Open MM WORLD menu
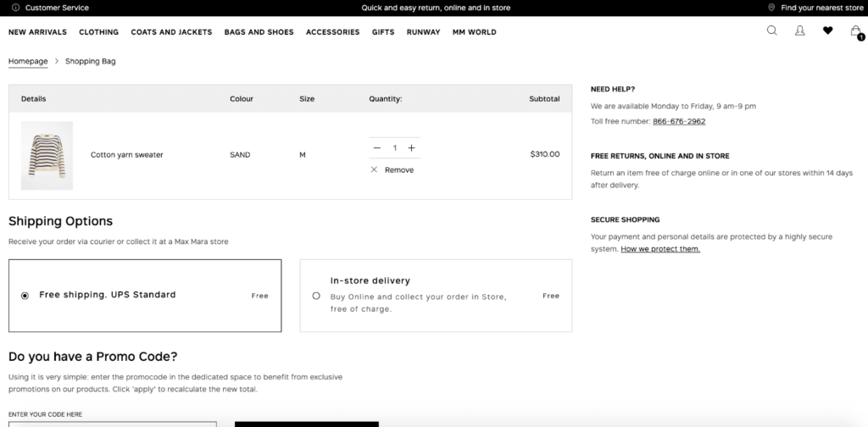The width and height of the screenshot is (868, 427). point(475,32)
